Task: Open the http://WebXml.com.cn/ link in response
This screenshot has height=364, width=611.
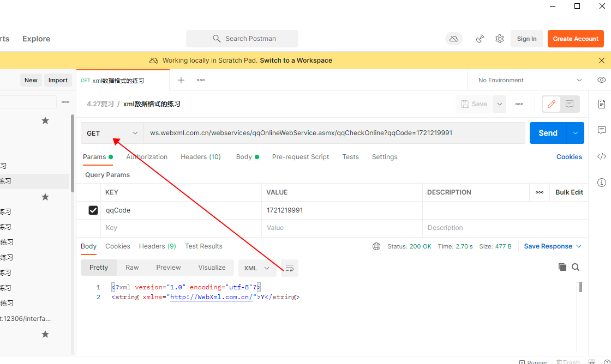Action: [x=211, y=297]
